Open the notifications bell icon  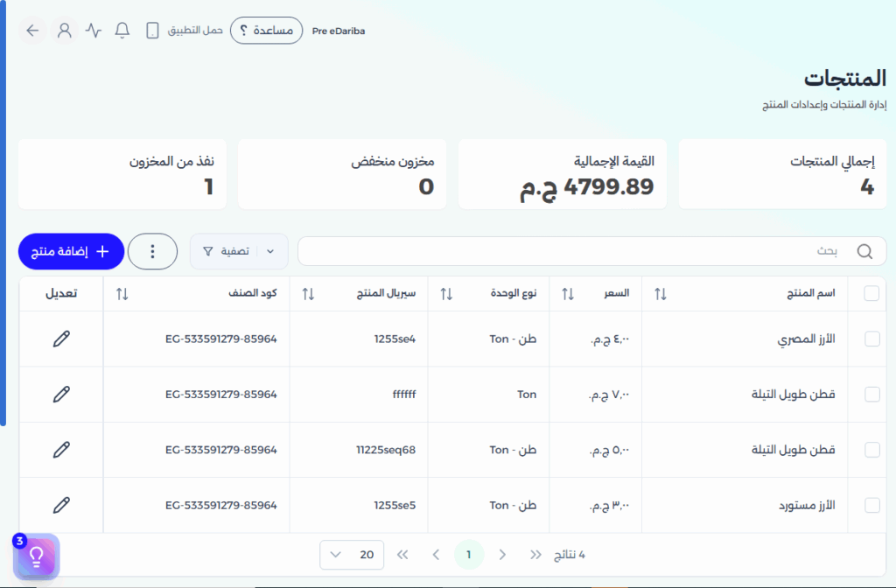click(122, 30)
